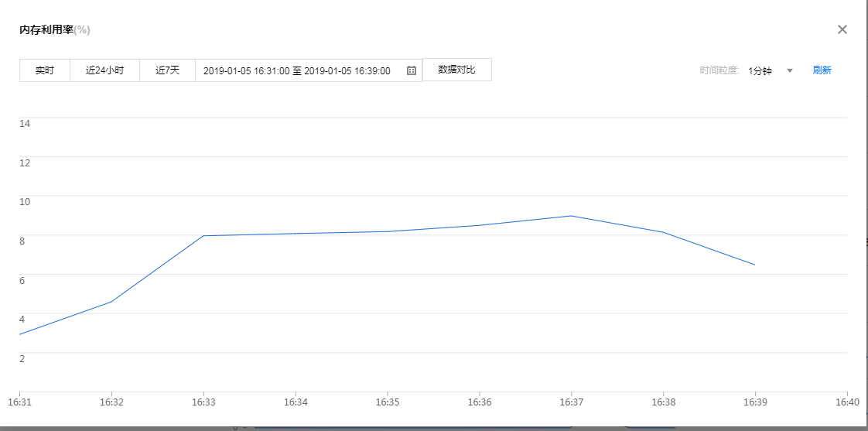Select the 近24小时 time range
This screenshot has height=431, width=868.
point(104,70)
